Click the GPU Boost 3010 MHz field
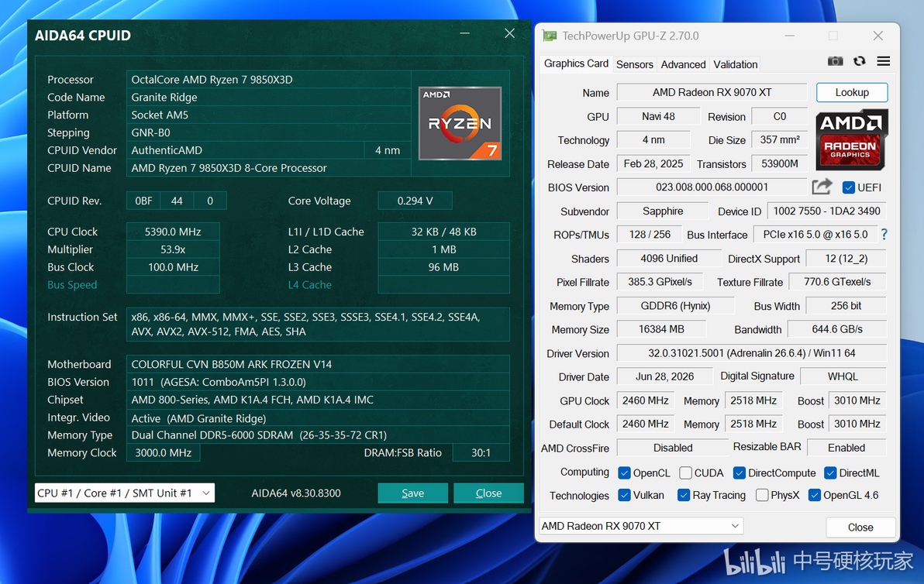This screenshot has height=584, width=924. tap(857, 400)
